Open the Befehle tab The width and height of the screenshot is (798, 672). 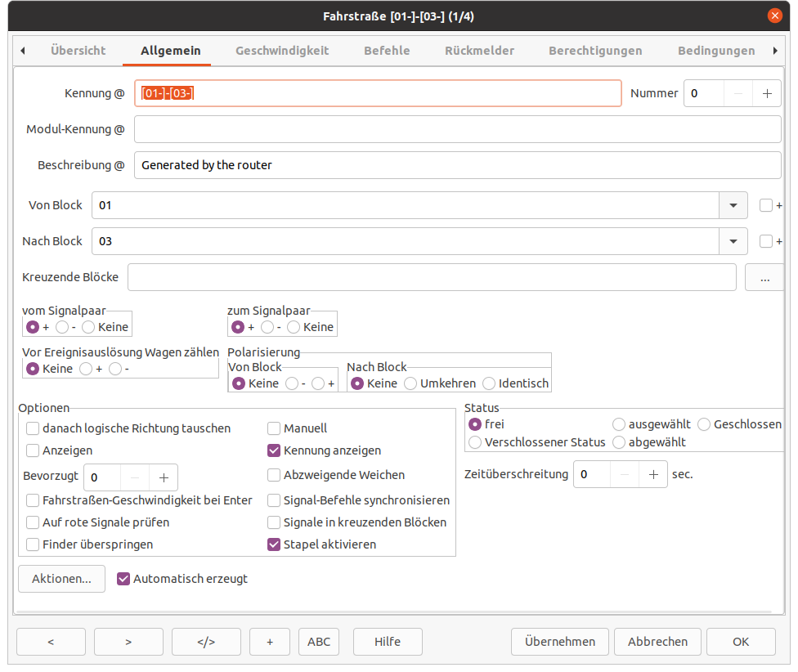pyautogui.click(x=387, y=51)
